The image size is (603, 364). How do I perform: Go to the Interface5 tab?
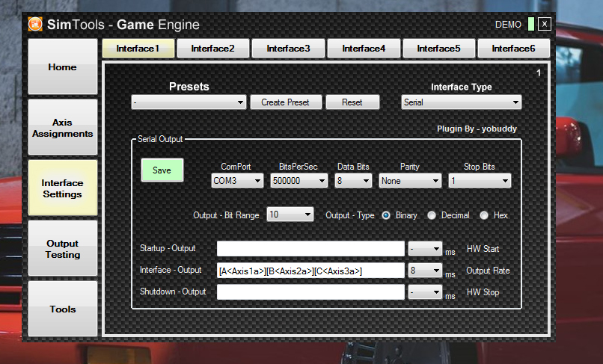pos(439,49)
